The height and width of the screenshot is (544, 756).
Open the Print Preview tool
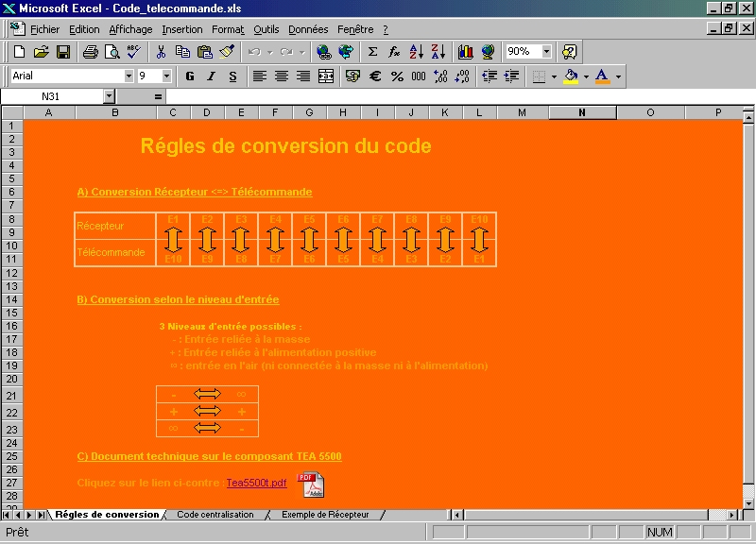pyautogui.click(x=112, y=52)
